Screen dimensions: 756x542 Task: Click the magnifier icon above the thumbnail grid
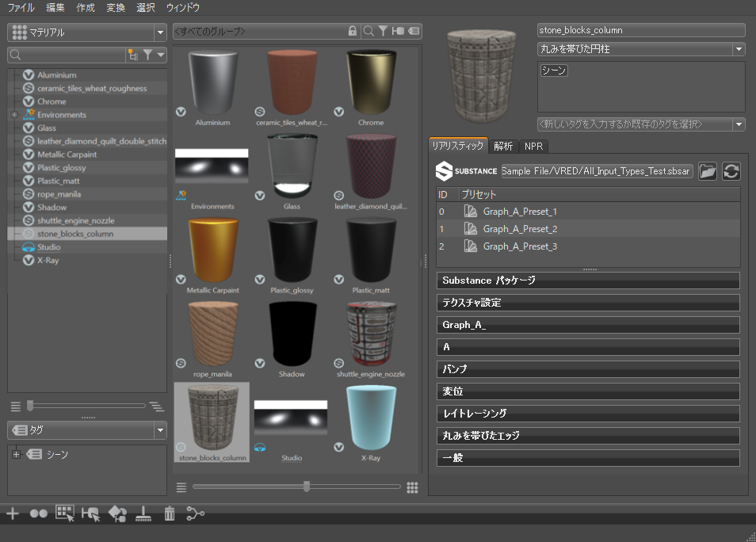pyautogui.click(x=368, y=31)
